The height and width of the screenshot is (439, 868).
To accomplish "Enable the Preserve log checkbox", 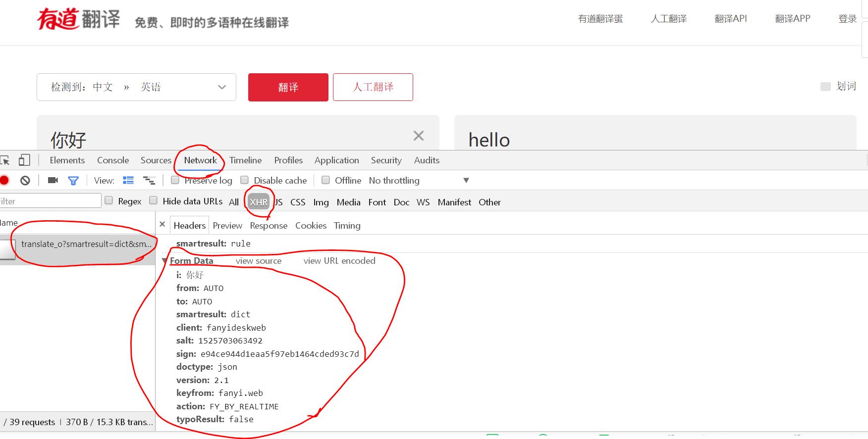I will (x=175, y=180).
